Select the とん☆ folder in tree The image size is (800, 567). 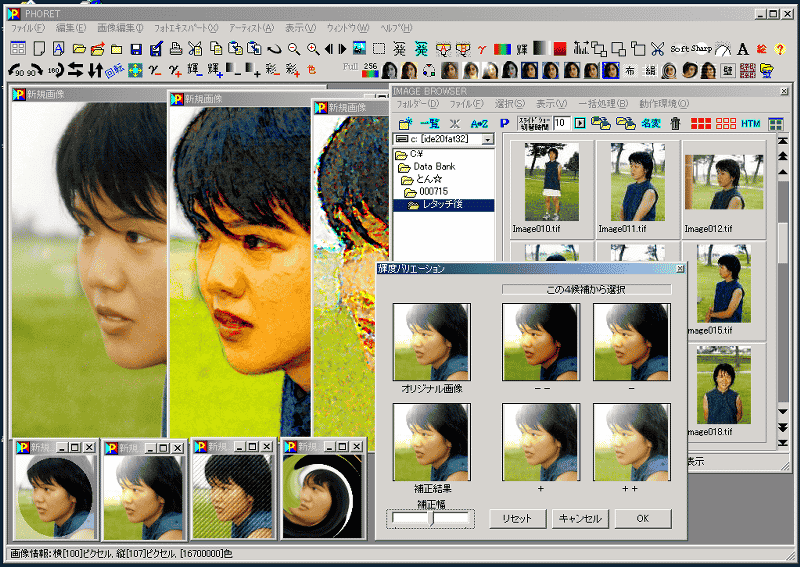422,179
